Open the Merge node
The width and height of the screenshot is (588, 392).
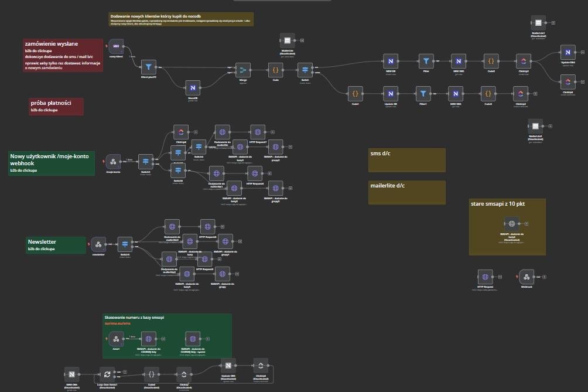(x=243, y=70)
